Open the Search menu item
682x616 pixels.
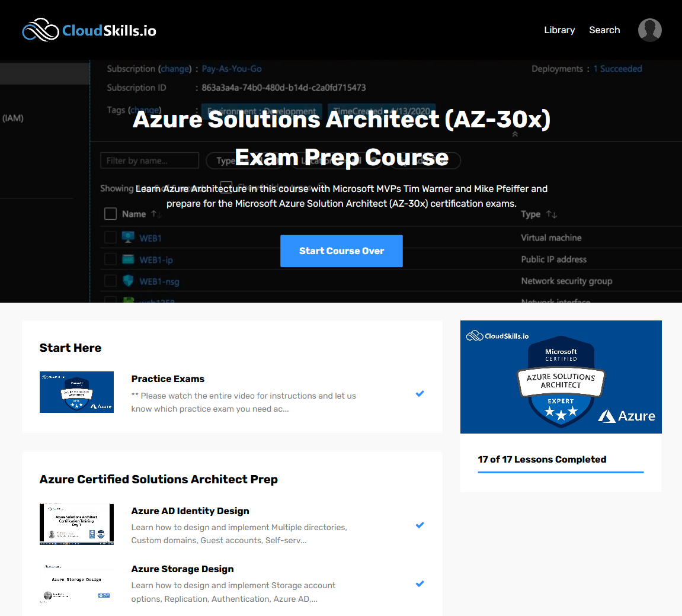click(604, 30)
